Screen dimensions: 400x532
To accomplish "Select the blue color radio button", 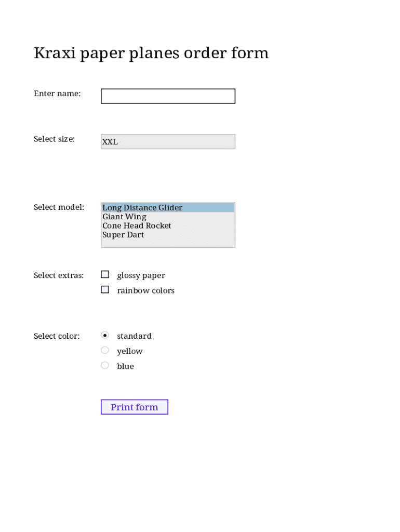I will coord(105,365).
